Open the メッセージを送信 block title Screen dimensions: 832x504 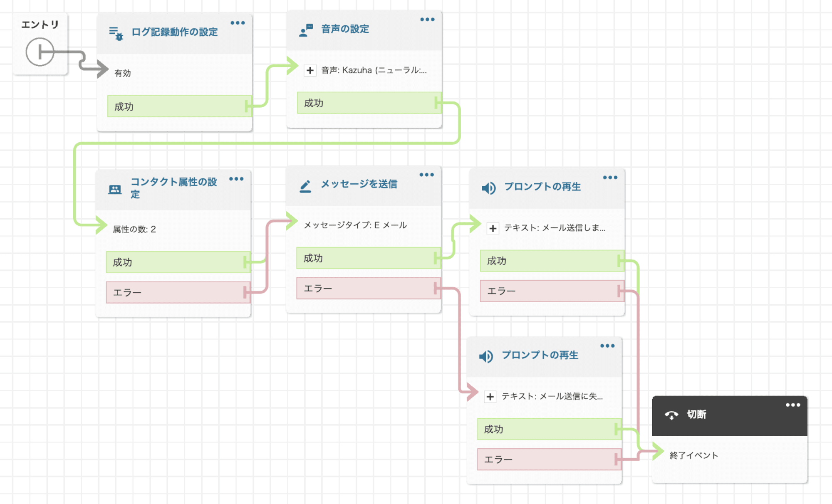[359, 184]
